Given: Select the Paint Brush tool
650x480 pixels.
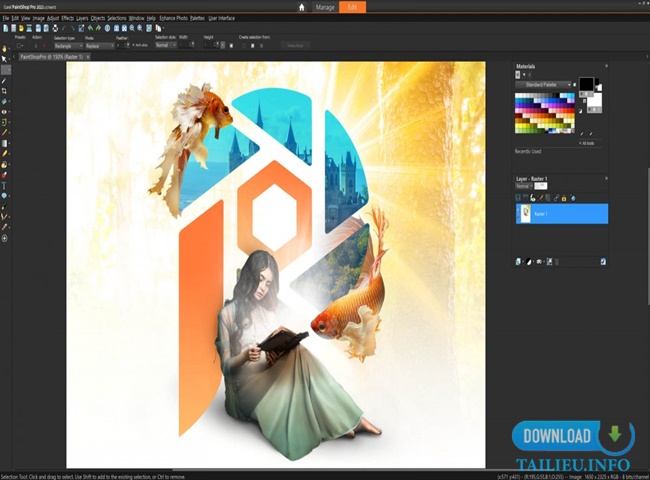Looking at the screenshot, I should coord(4,133).
